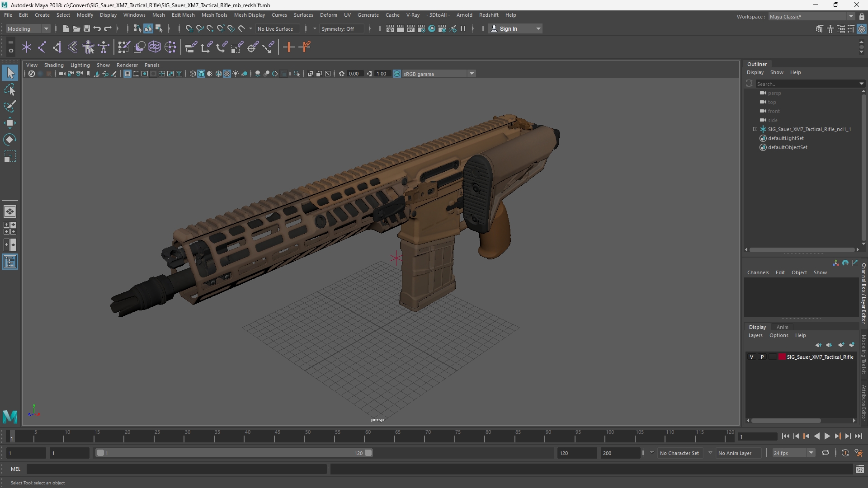The width and height of the screenshot is (868, 488).
Task: Switch to single pane layout icon
Action: pos(10,211)
